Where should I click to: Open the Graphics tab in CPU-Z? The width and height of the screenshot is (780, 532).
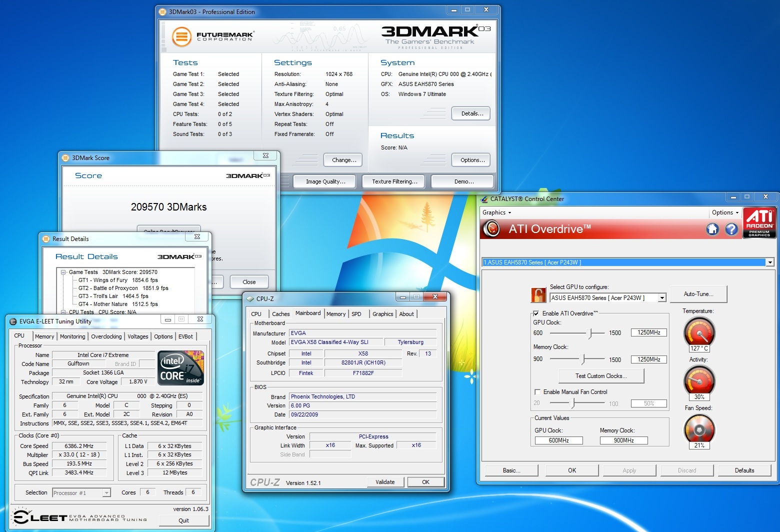(383, 314)
